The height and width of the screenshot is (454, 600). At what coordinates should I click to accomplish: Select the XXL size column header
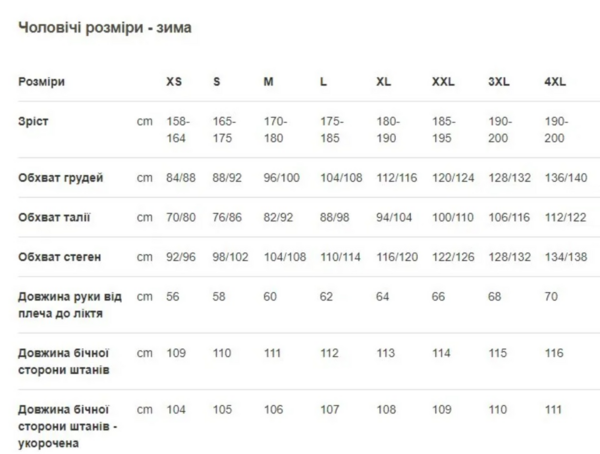pyautogui.click(x=443, y=81)
